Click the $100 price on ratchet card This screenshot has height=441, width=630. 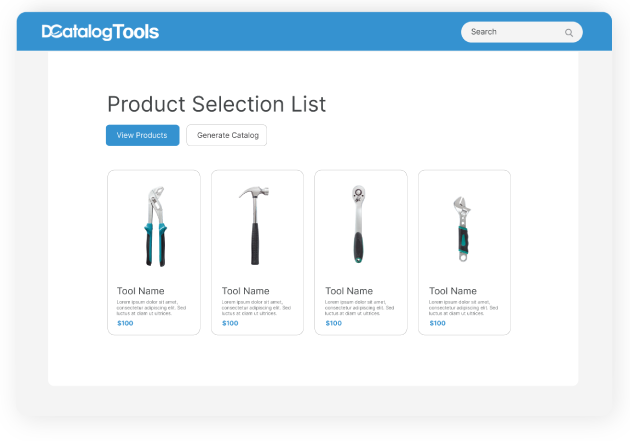point(334,323)
